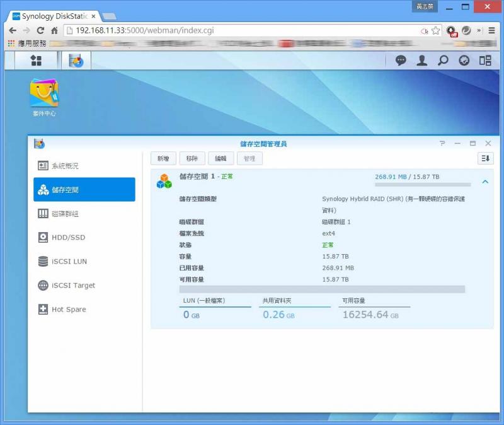The image size is (504, 425).
Task: Select the highlighted Volume sidebar item
Action: (x=84, y=190)
